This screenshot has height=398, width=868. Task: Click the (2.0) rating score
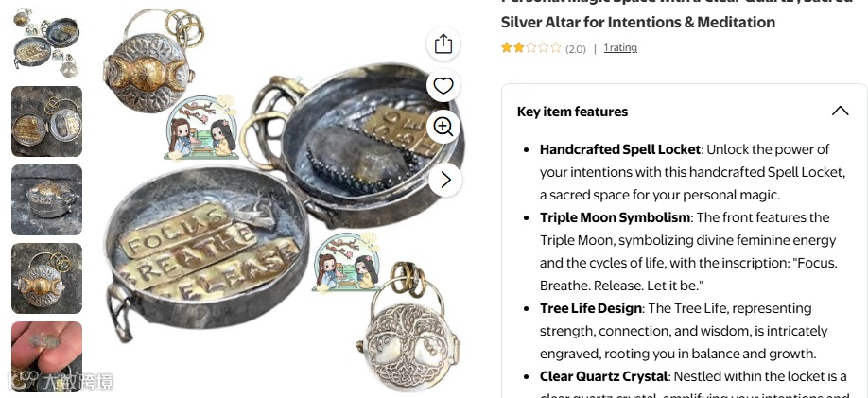pyautogui.click(x=575, y=49)
